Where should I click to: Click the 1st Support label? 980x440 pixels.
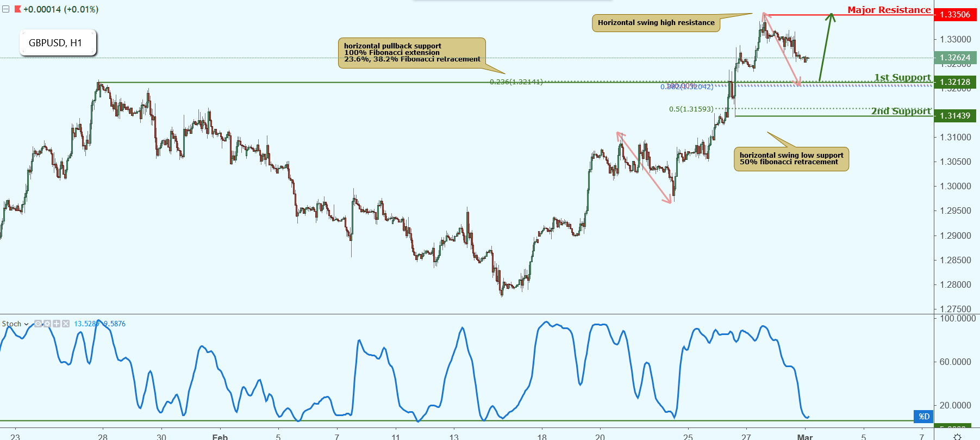click(x=902, y=77)
